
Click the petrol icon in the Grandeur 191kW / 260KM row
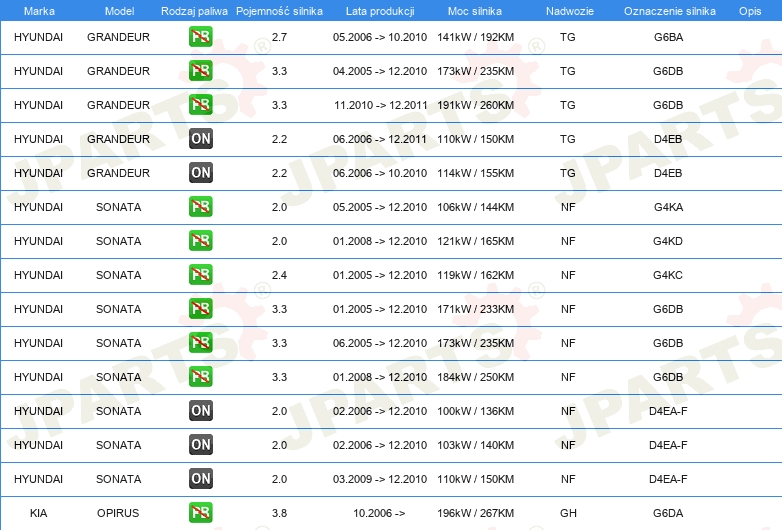click(x=200, y=104)
